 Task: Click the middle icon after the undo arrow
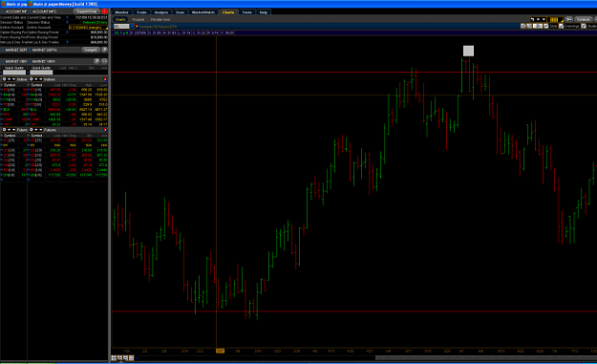538,19
